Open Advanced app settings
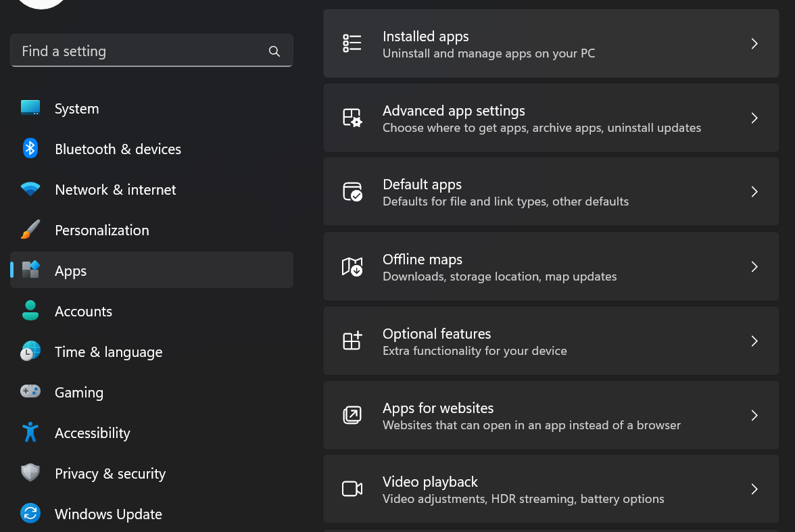 [x=541, y=118]
